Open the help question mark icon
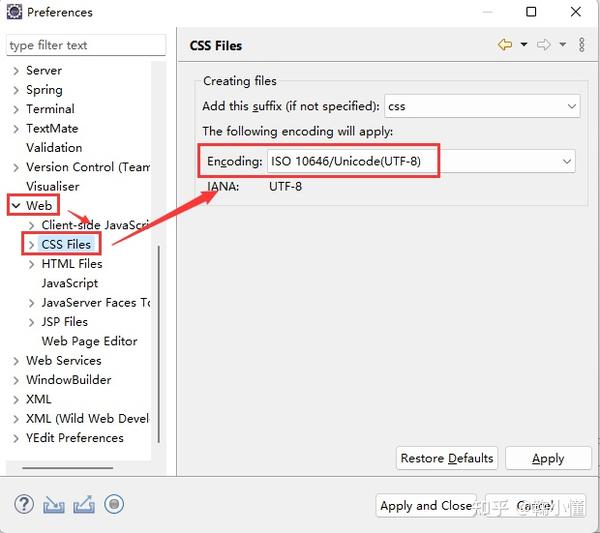 coord(23,505)
